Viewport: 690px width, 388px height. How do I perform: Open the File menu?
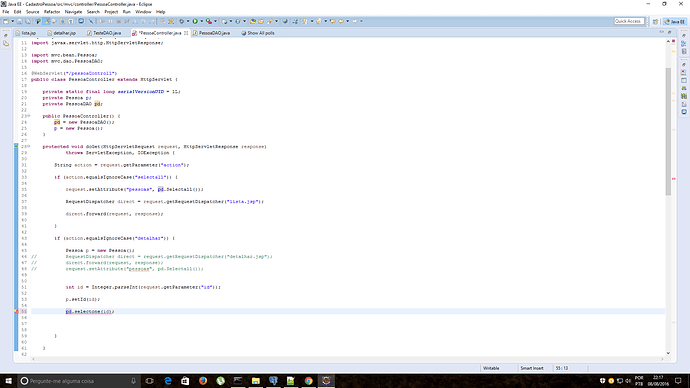coord(6,12)
